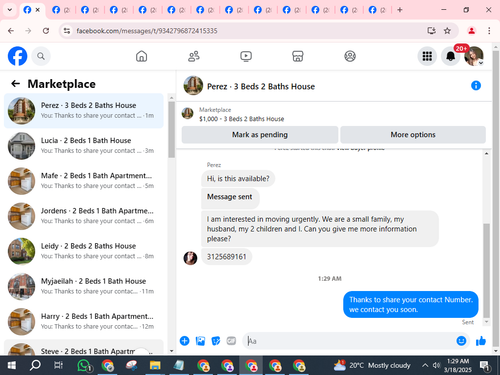Click sender avatar beside phone number
The image size is (500, 375).
[x=190, y=258]
